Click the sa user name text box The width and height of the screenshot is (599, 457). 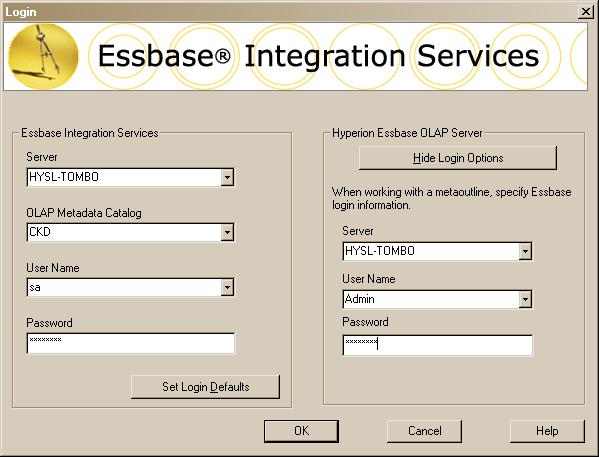coord(124,287)
